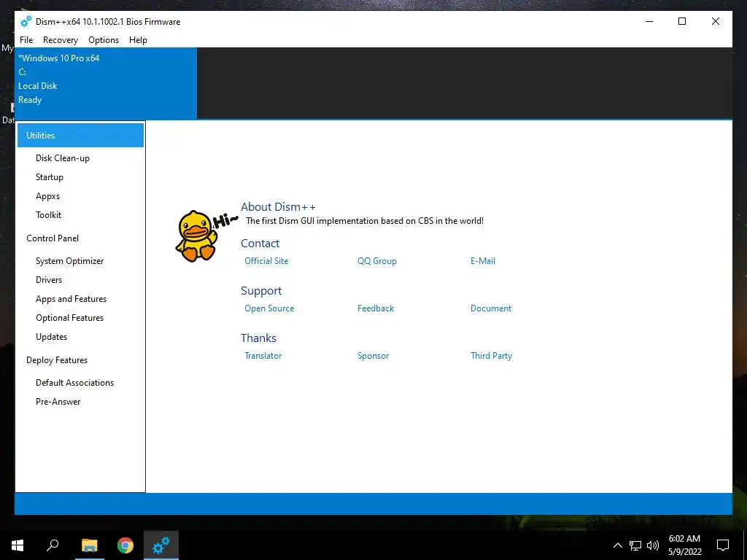Open Default Associations

[x=75, y=383]
